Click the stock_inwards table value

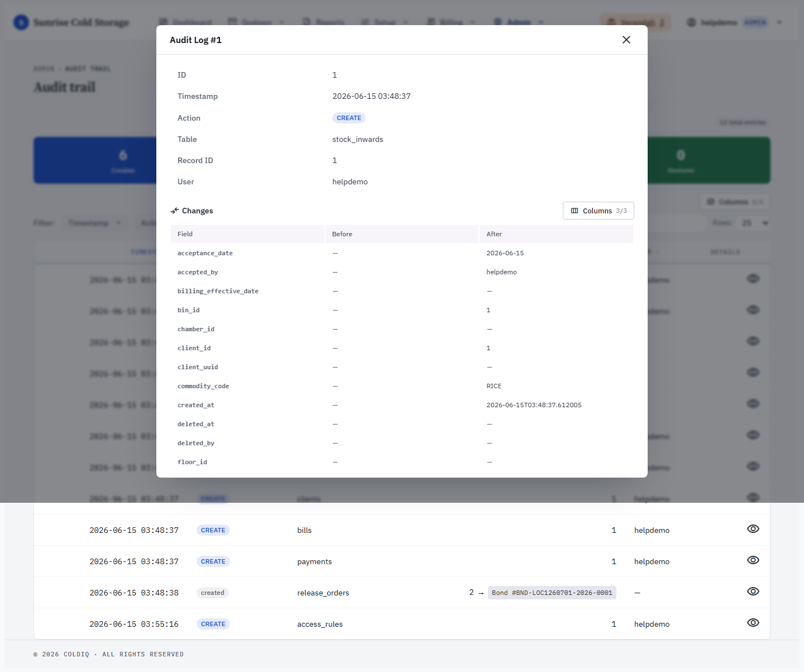point(358,139)
